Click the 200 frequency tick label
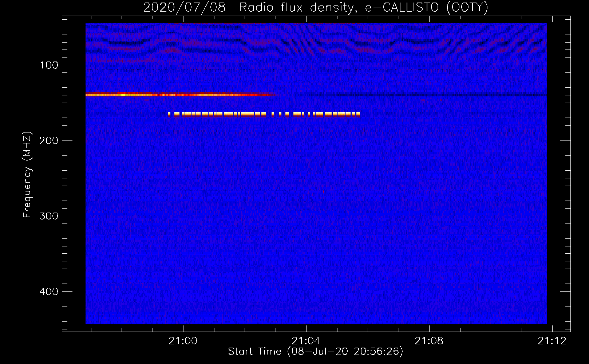This screenshot has height=364, width=589. pyautogui.click(x=49, y=141)
